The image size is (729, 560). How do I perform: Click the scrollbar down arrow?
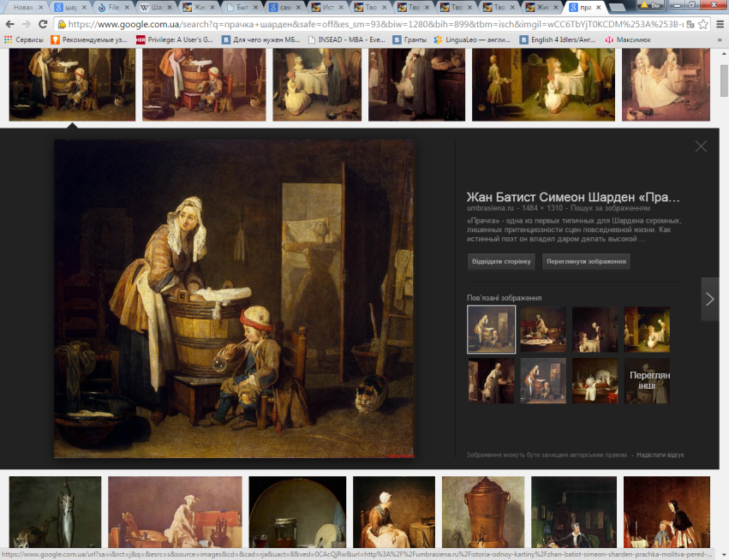[x=724, y=556]
